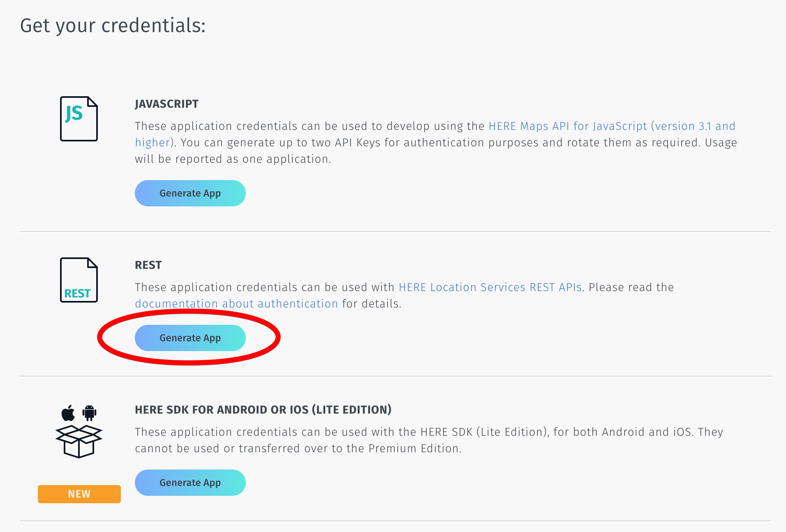Click the Apple logo icon
Image resolution: width=786 pixels, height=532 pixels.
click(x=68, y=413)
